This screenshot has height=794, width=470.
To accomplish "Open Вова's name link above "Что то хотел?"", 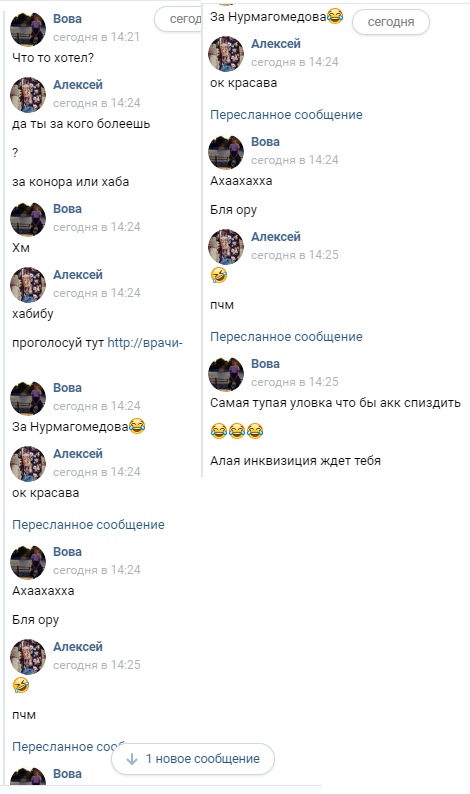I will point(67,19).
